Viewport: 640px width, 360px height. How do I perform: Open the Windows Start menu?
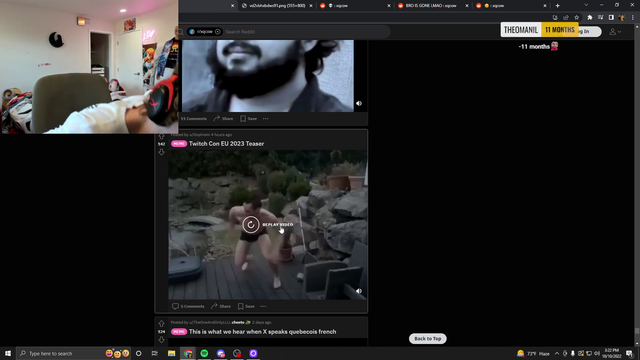(8, 353)
